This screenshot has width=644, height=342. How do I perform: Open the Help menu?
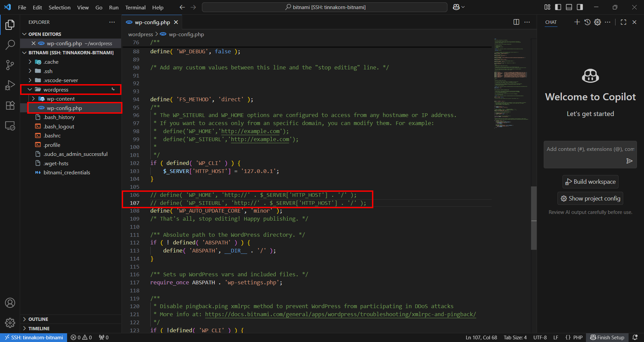pyautogui.click(x=158, y=7)
